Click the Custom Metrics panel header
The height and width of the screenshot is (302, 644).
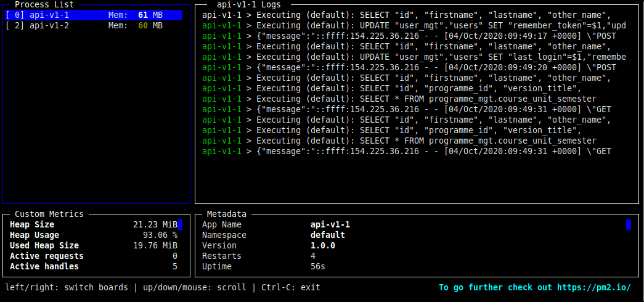pyautogui.click(x=49, y=214)
